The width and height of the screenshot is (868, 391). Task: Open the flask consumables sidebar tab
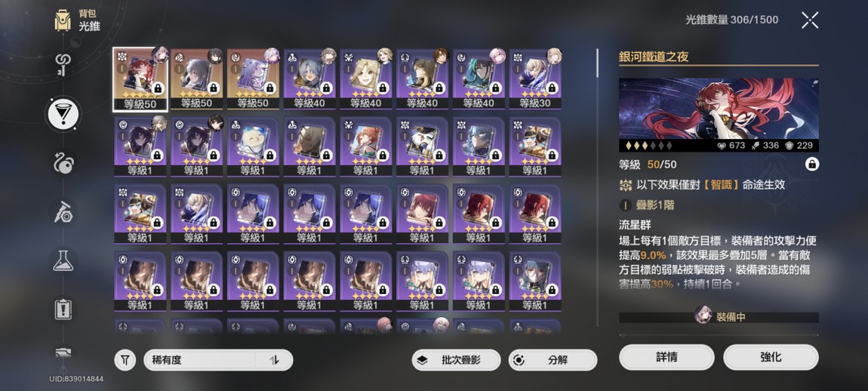click(63, 259)
